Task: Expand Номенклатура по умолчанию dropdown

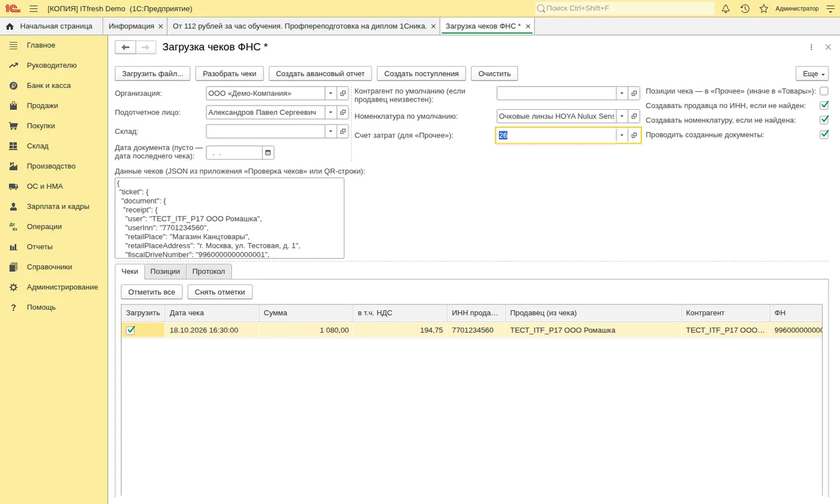Action: [622, 116]
